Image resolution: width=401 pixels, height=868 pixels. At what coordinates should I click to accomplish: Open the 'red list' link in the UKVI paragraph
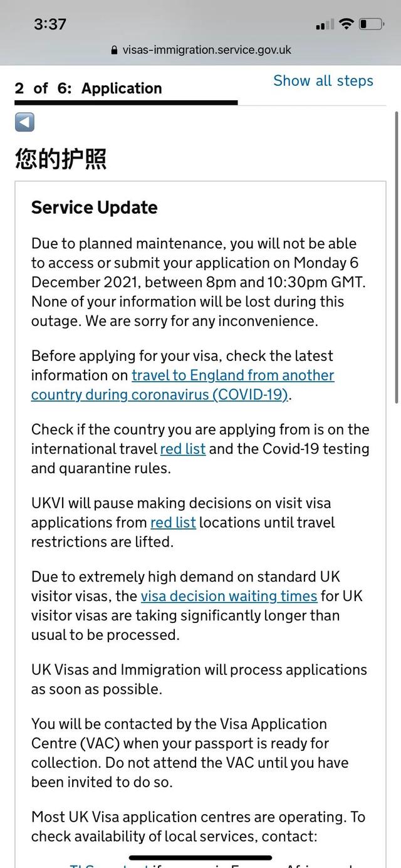click(x=173, y=522)
